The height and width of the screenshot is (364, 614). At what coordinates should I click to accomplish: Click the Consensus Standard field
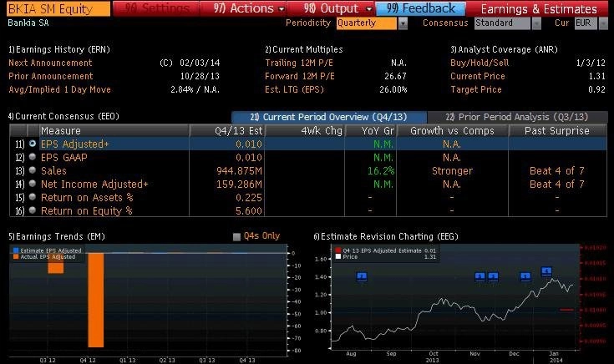(502, 23)
